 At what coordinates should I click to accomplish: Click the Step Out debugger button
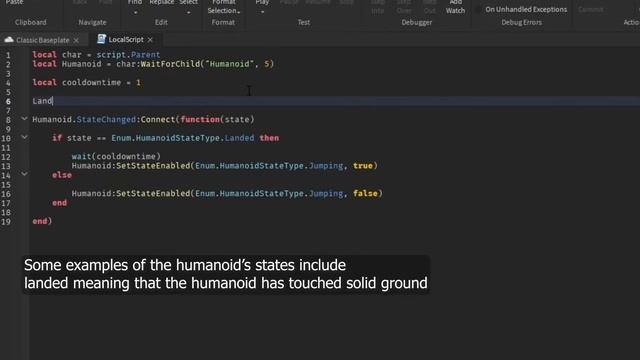pyautogui.click(x=429, y=7)
